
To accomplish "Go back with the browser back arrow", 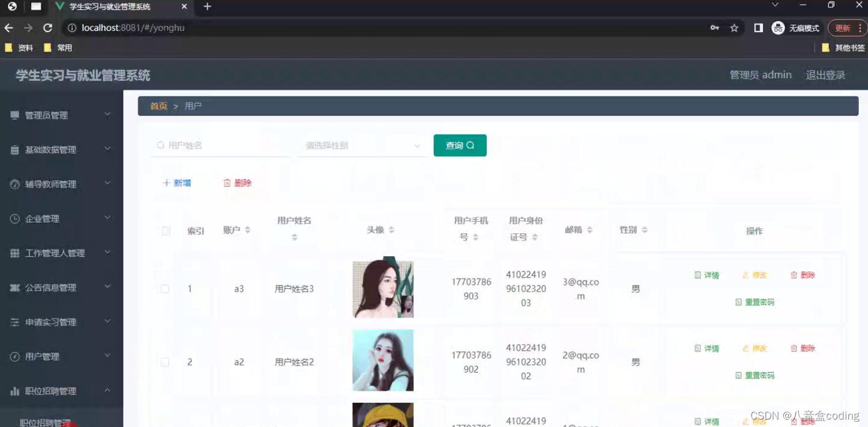I will click(9, 28).
